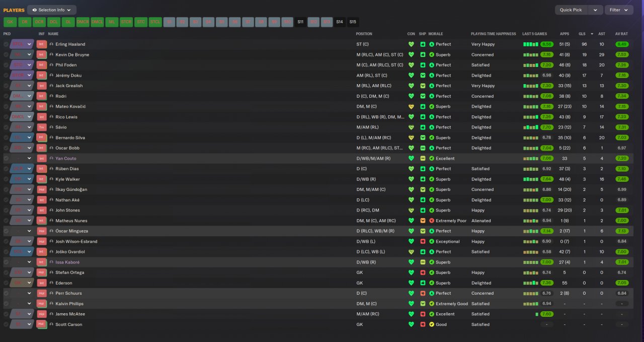
Task: Select the GK position slot button
Action: tap(10, 22)
